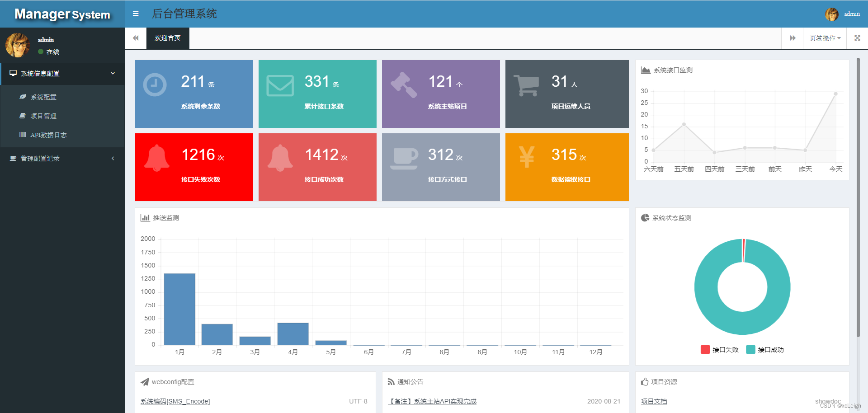Click the 1412 接口成功次数 value
The height and width of the screenshot is (413, 868).
pyautogui.click(x=322, y=155)
